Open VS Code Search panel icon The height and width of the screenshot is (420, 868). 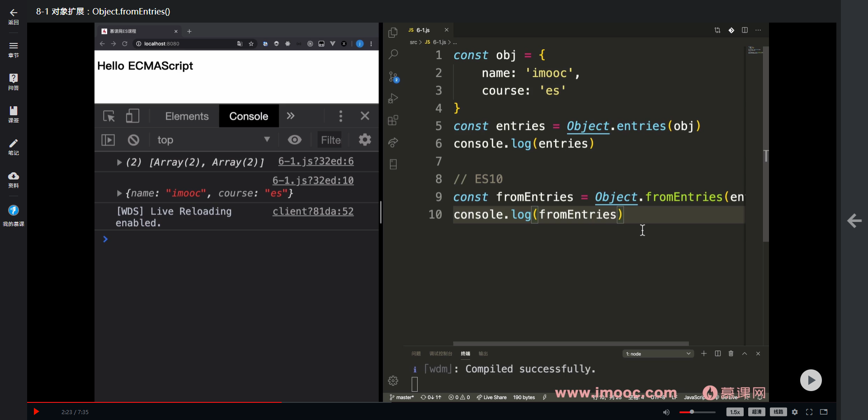(x=393, y=55)
